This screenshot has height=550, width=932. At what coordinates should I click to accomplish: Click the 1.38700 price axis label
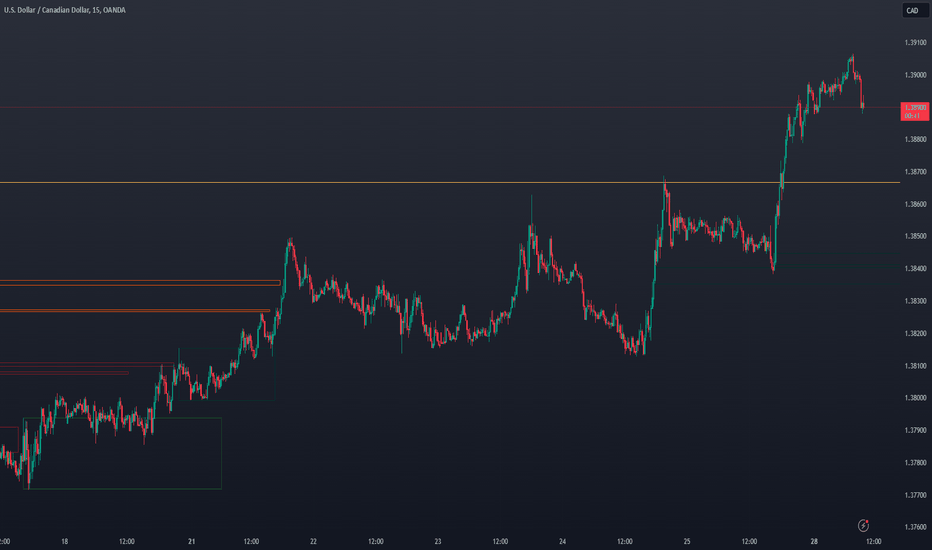[x=915, y=172]
